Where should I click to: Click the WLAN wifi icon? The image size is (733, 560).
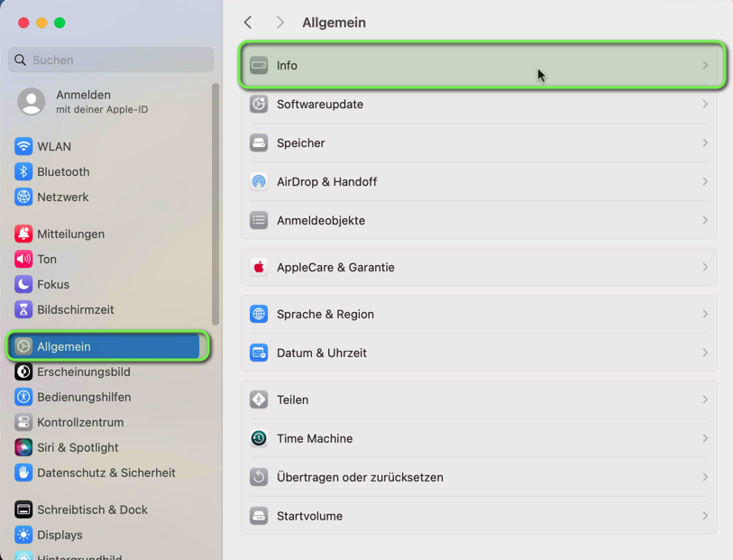pyautogui.click(x=23, y=147)
